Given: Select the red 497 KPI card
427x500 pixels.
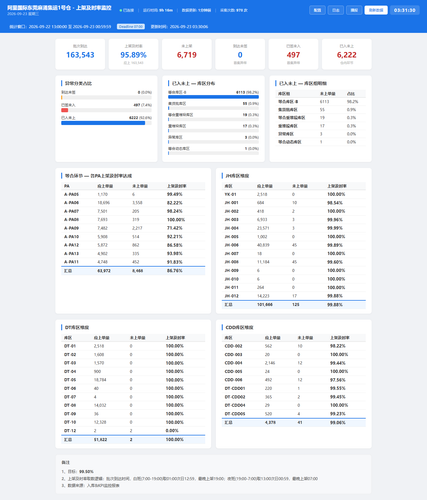Looking at the screenshot, I should (x=293, y=54).
